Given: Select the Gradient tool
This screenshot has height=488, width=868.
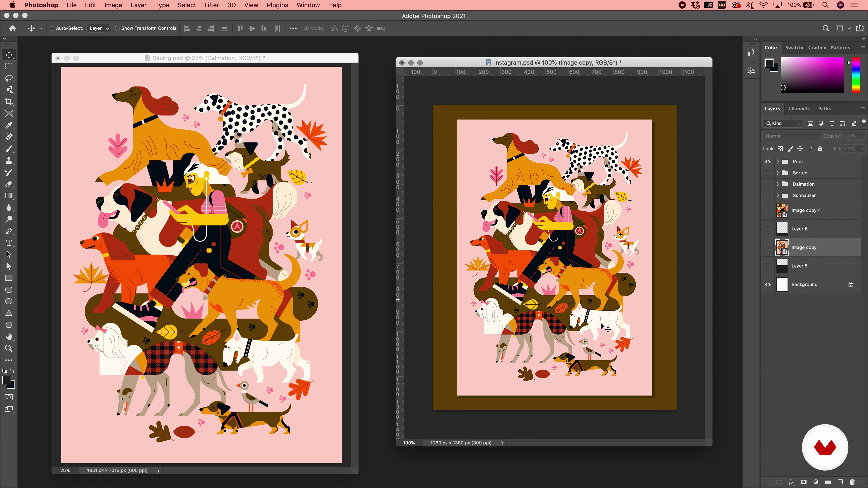Looking at the screenshot, I should coord(9,196).
